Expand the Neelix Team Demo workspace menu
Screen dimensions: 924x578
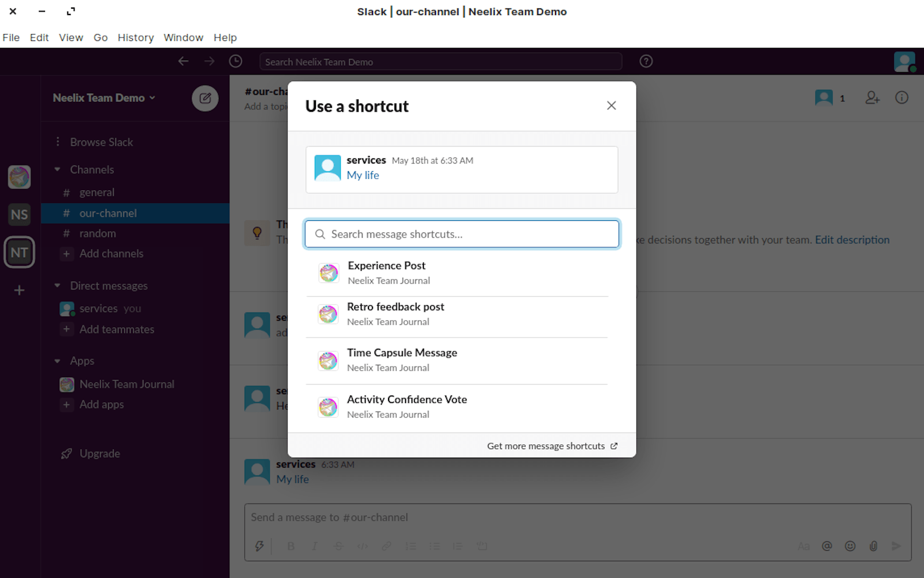[104, 98]
